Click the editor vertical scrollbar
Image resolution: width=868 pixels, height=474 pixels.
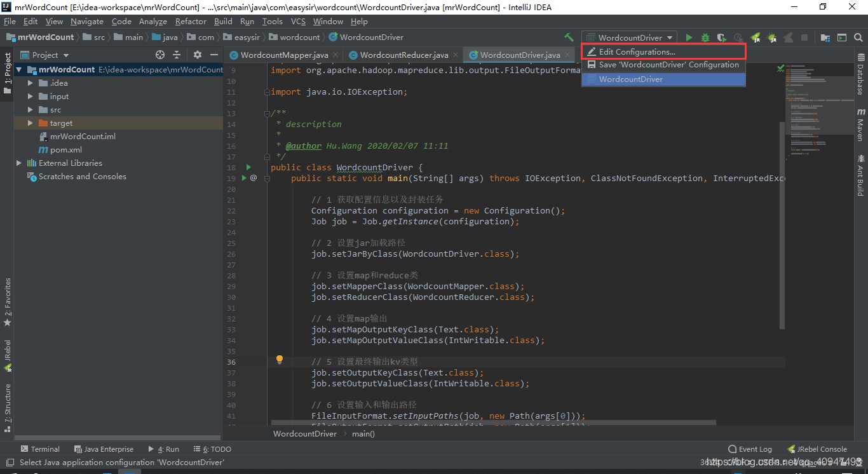(782, 226)
